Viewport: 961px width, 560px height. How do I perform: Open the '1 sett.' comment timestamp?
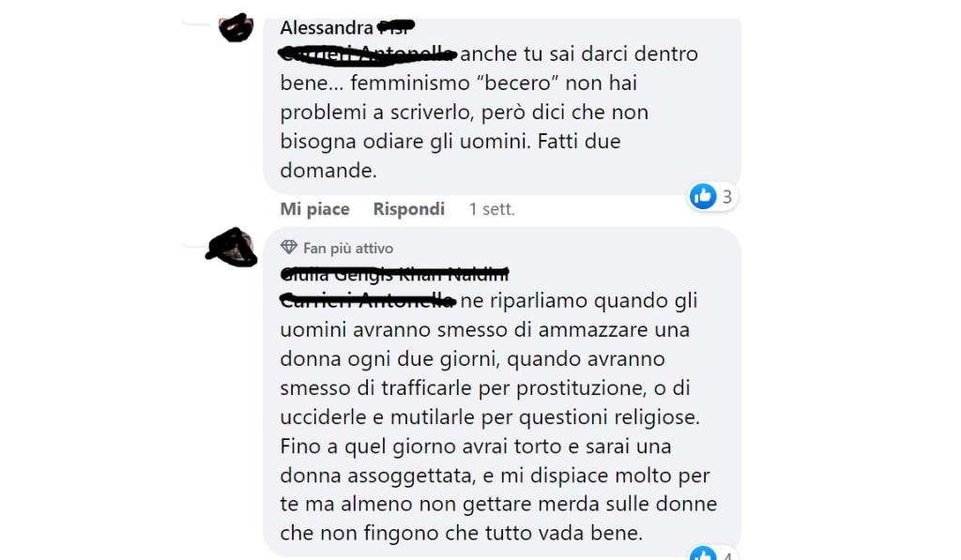492,209
